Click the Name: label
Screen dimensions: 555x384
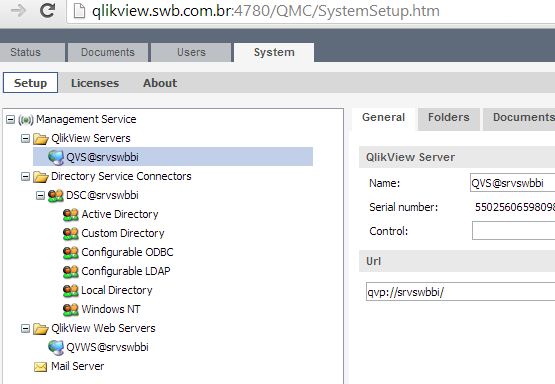coord(384,183)
